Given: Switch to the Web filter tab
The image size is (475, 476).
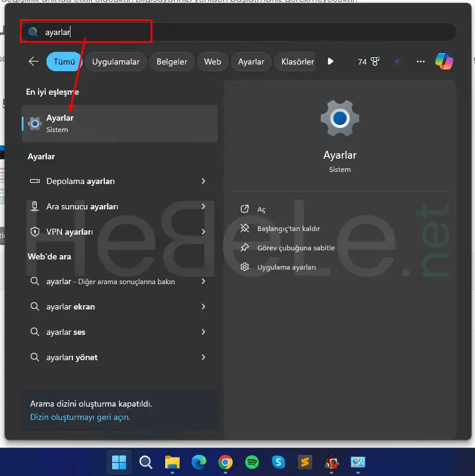Looking at the screenshot, I should click(x=212, y=62).
